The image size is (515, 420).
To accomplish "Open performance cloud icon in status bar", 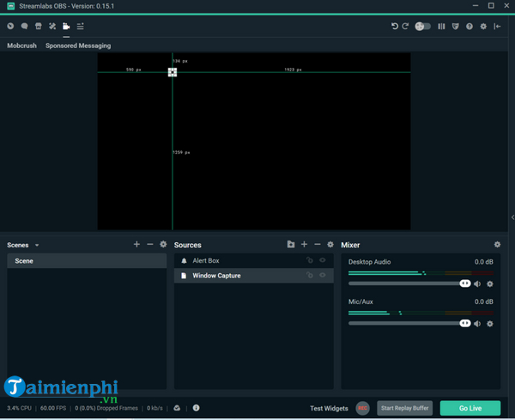I will coord(177,408).
